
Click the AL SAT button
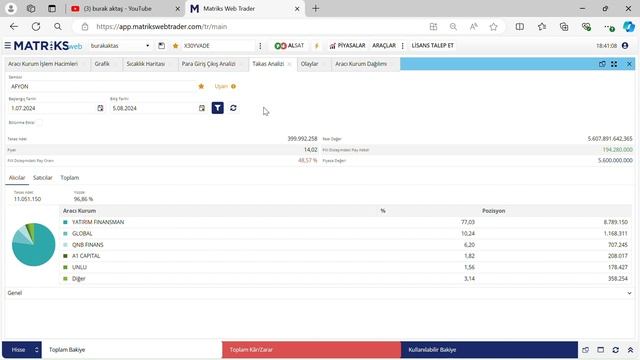(x=289, y=46)
